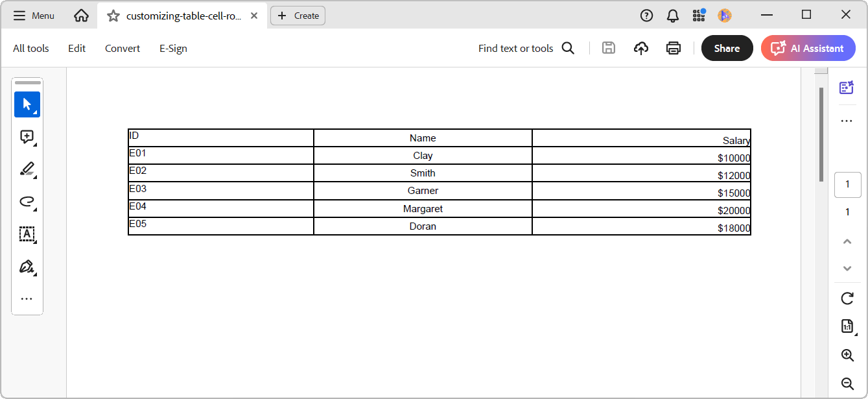Screen dimensions: 868x399
Task: Upload file to cloud icon
Action: point(641,48)
